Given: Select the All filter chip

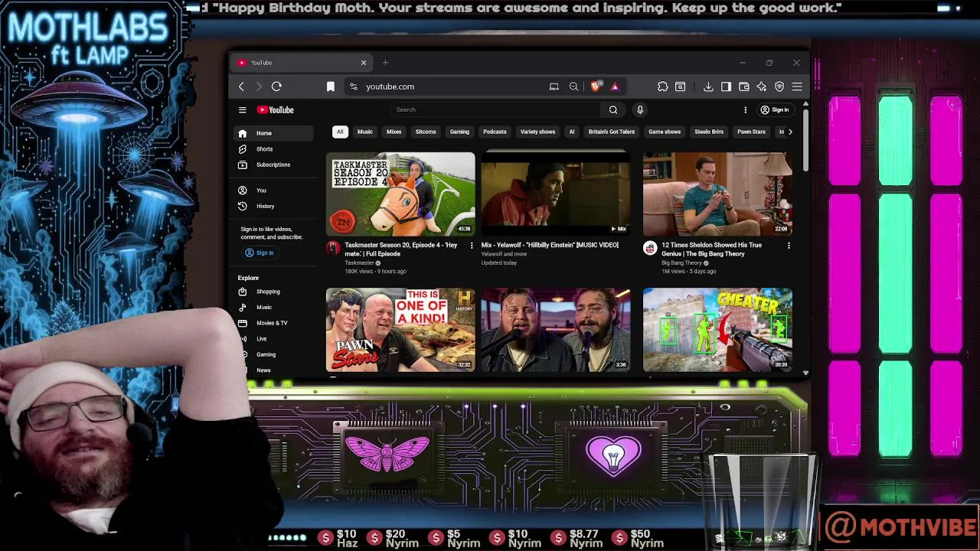Looking at the screenshot, I should pyautogui.click(x=340, y=132).
